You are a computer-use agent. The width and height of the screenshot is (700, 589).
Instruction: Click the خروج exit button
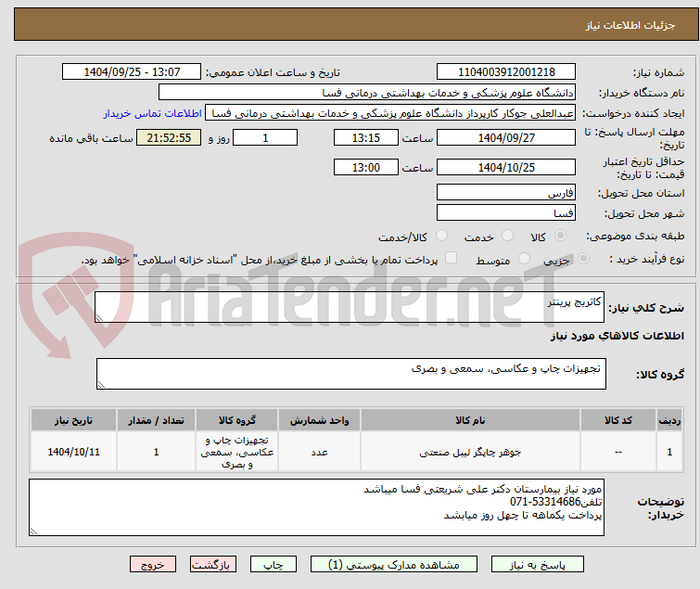[153, 565]
